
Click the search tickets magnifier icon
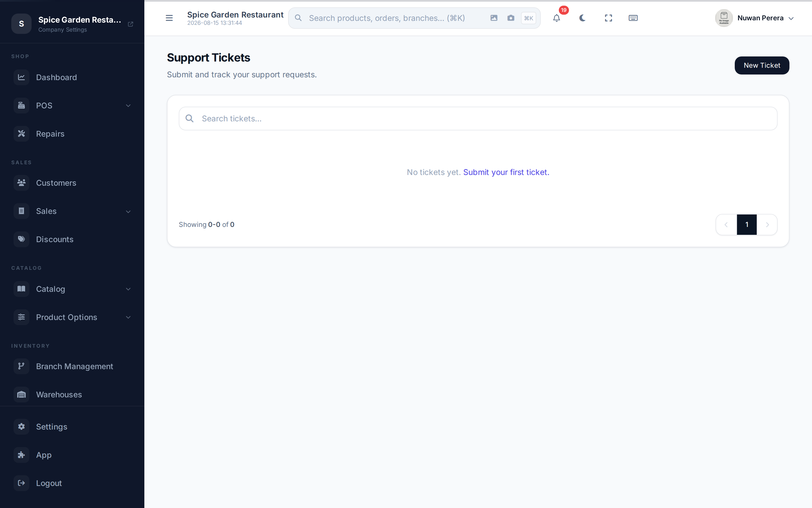click(189, 119)
